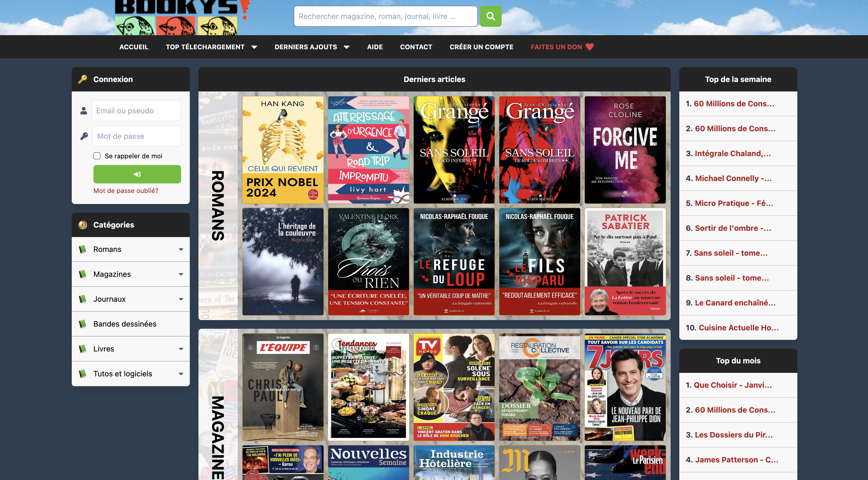Click the book icon next to Romans
868x480 pixels.
82,249
